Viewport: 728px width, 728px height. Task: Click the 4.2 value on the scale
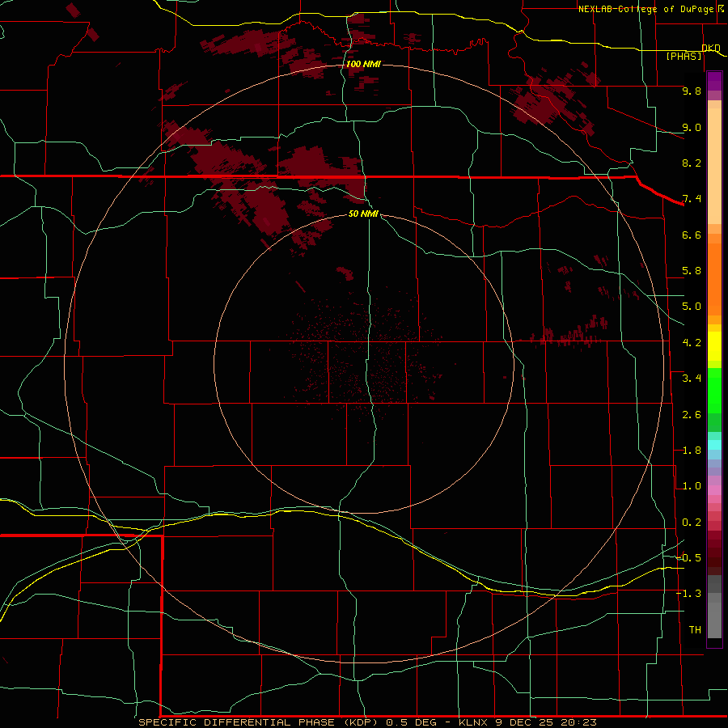click(692, 343)
